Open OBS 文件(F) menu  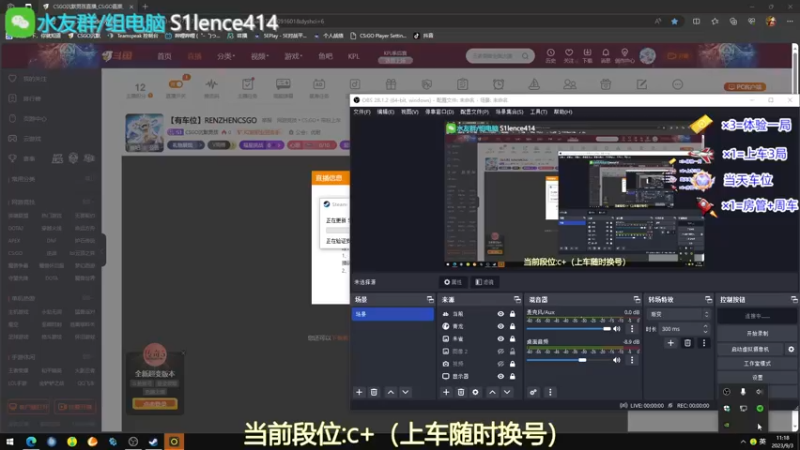[x=362, y=112]
